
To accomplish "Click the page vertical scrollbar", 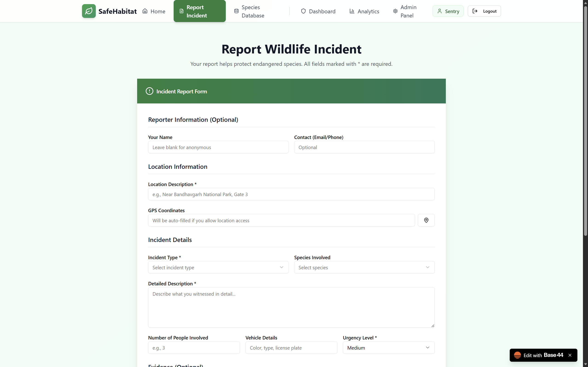I will tap(585, 121).
